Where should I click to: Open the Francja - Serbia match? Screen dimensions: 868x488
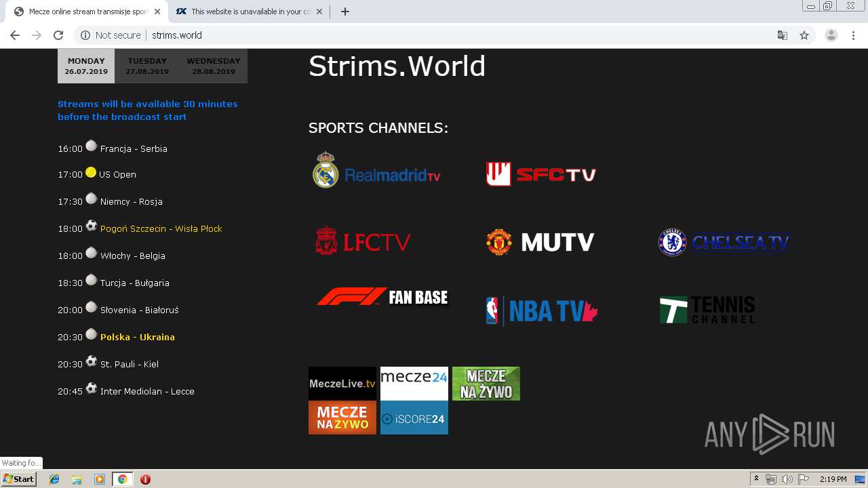point(134,148)
